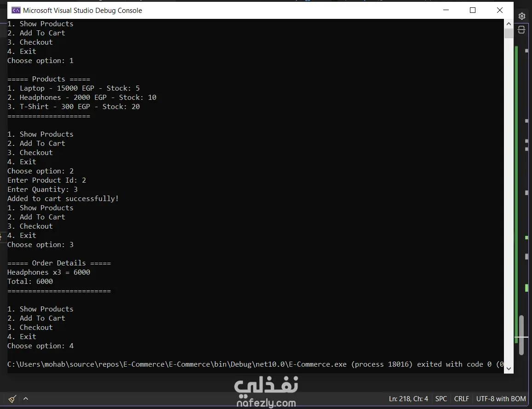532x409 pixels.
Task: Click the 'Added to cart successfully!' message
Action: (63, 199)
